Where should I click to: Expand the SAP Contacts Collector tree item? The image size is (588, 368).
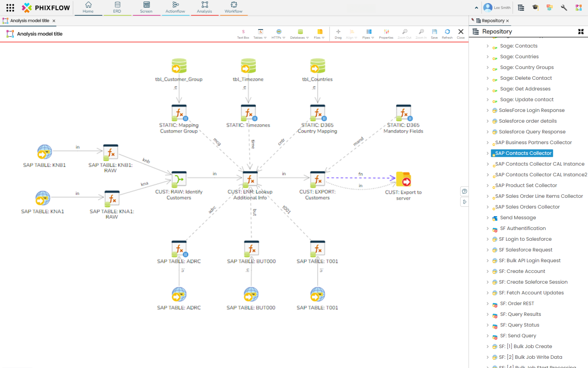[488, 153]
